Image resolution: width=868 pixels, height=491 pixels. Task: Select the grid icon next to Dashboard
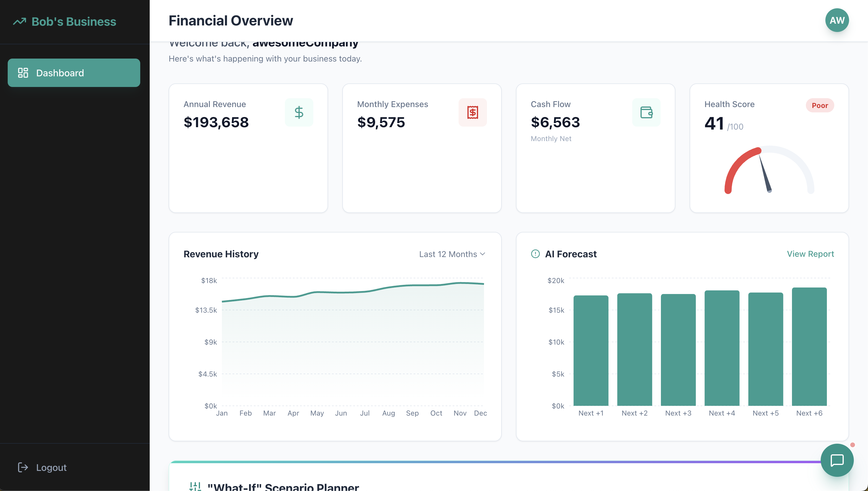pyautogui.click(x=23, y=72)
